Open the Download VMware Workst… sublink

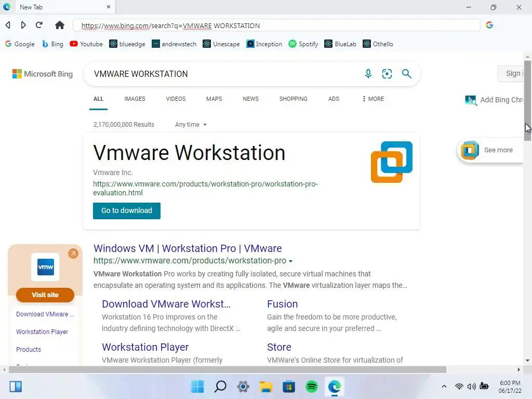(166, 304)
